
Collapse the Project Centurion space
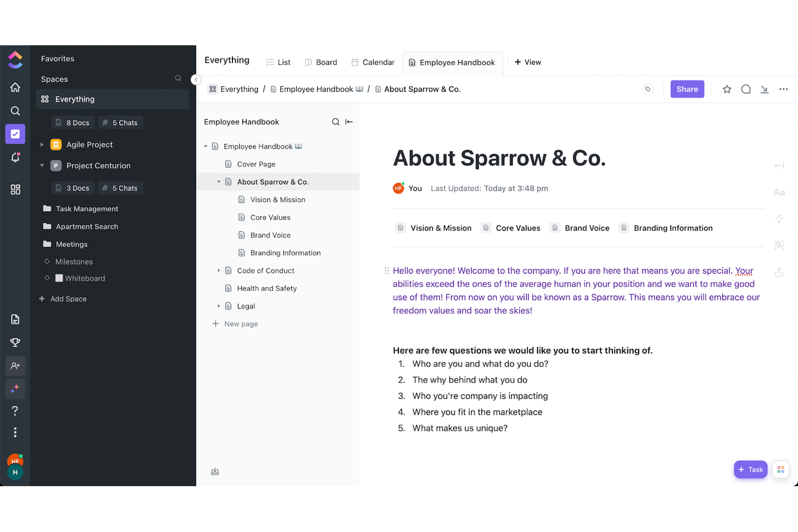click(42, 165)
